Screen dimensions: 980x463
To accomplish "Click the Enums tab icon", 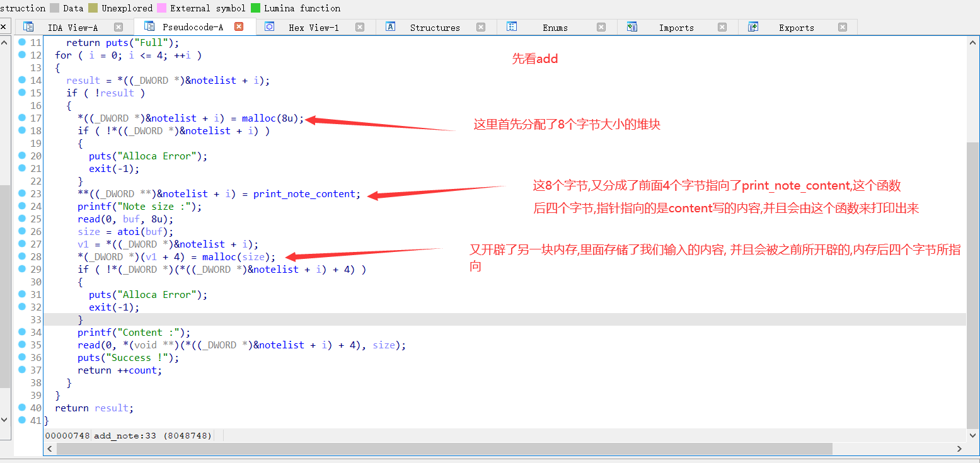I will pyautogui.click(x=512, y=26).
